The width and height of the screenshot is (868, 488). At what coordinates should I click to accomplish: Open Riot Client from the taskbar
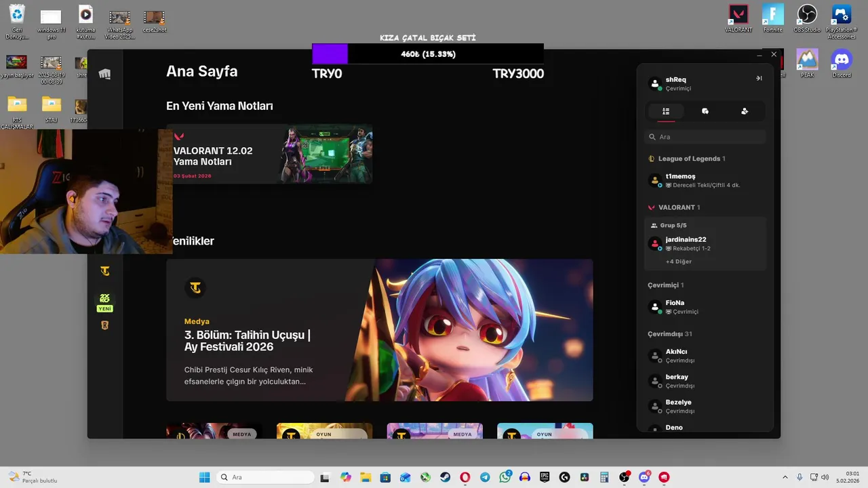[x=664, y=477]
